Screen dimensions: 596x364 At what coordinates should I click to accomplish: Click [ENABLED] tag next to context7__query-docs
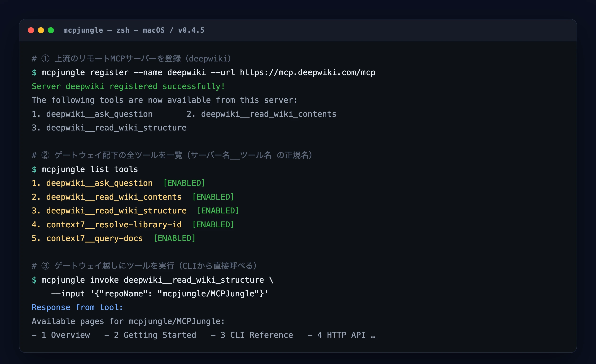pyautogui.click(x=175, y=238)
